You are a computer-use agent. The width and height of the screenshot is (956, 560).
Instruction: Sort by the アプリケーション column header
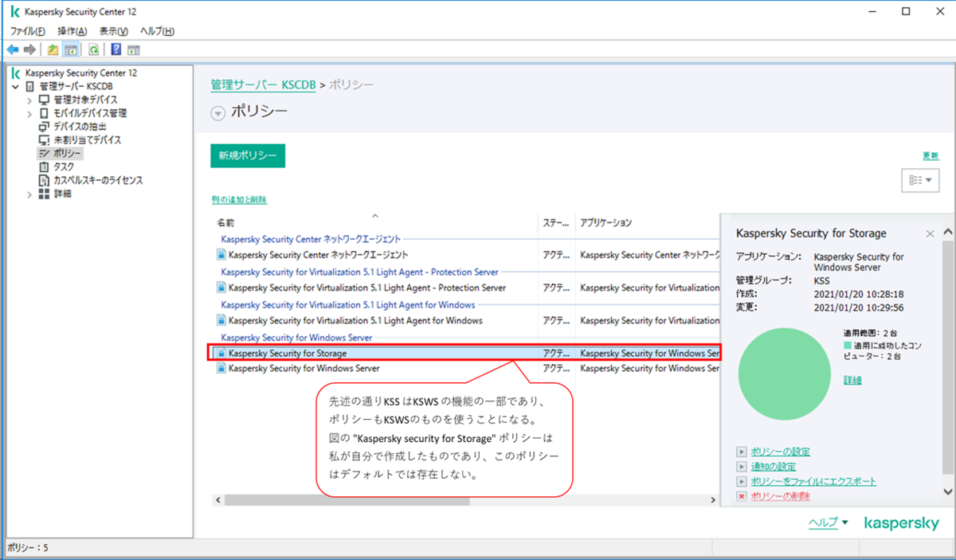647,223
